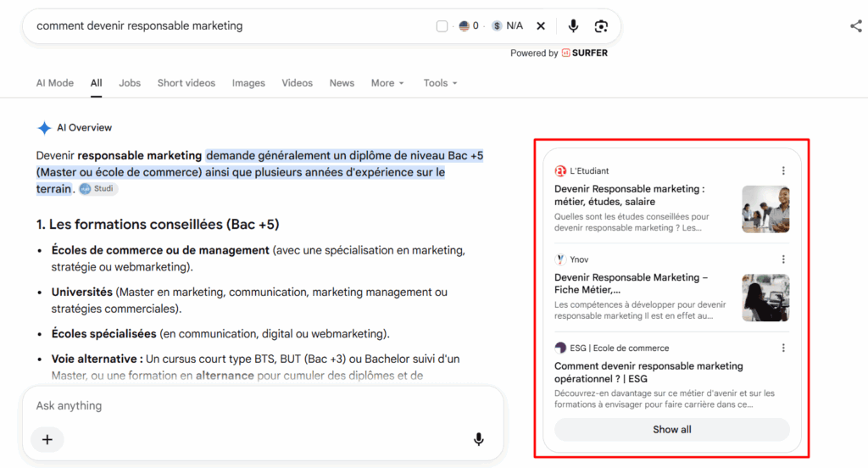Click the 'Universités' bullet text
Screen dimensions: 868x468
[x=82, y=292]
